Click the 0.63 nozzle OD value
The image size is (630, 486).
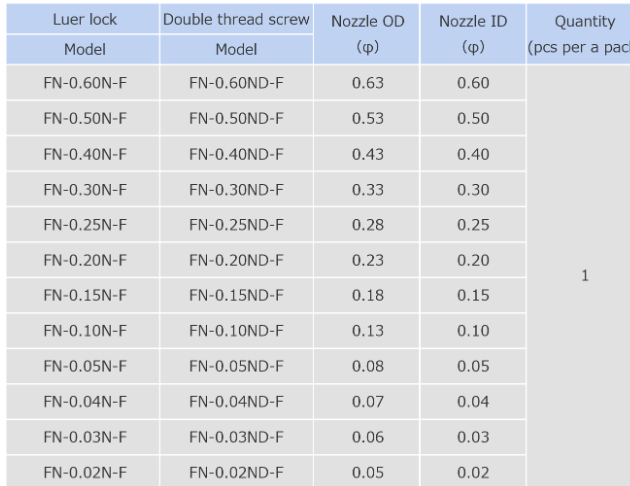click(x=361, y=83)
